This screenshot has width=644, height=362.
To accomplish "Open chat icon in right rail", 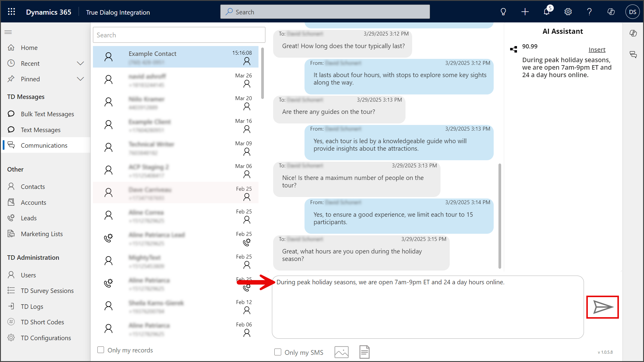I will click(x=633, y=54).
